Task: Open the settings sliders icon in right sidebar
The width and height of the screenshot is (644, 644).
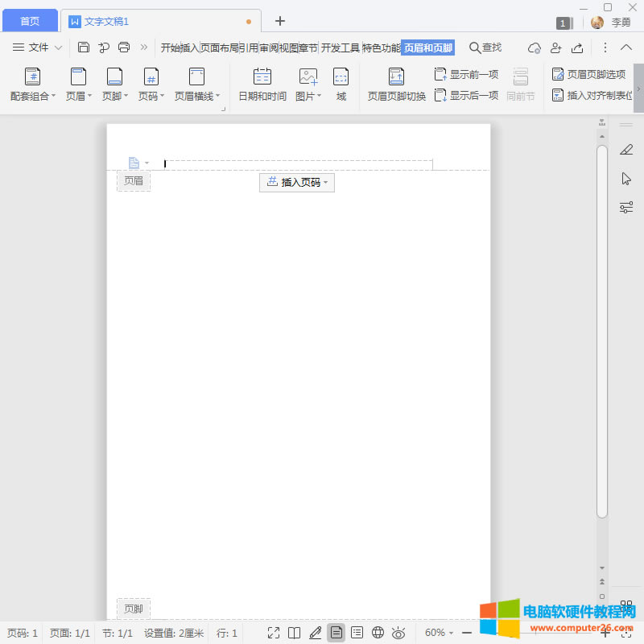Action: [626, 207]
